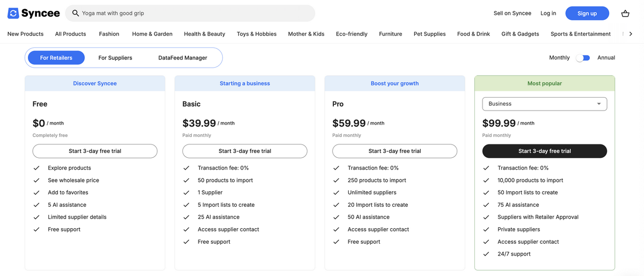The width and height of the screenshot is (644, 276).
Task: Click checkmark beside Unlimited suppliers
Action: (336, 192)
